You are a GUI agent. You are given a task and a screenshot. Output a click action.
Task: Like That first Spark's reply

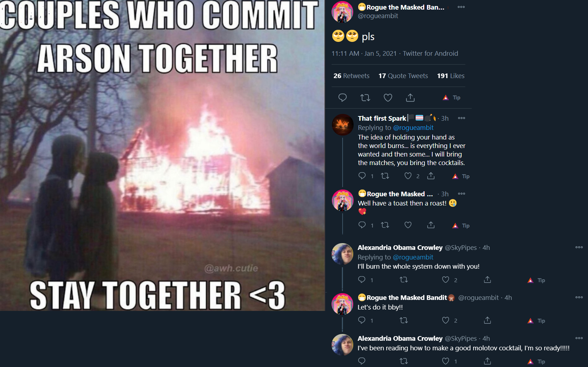tap(408, 176)
